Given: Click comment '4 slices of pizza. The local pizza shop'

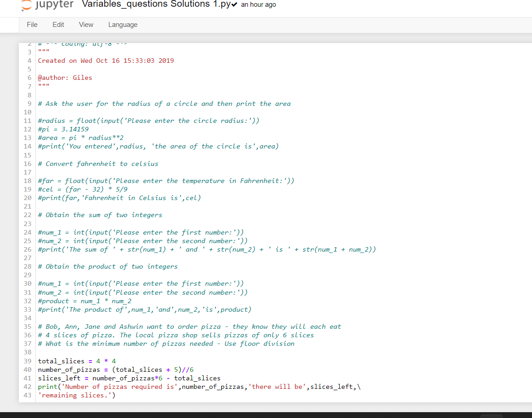Looking at the screenshot, I should pos(176,335).
